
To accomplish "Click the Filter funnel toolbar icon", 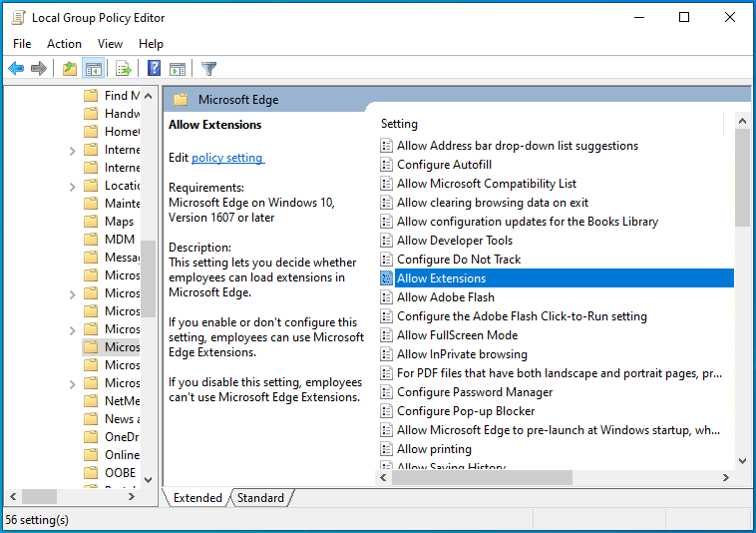I will (x=208, y=69).
